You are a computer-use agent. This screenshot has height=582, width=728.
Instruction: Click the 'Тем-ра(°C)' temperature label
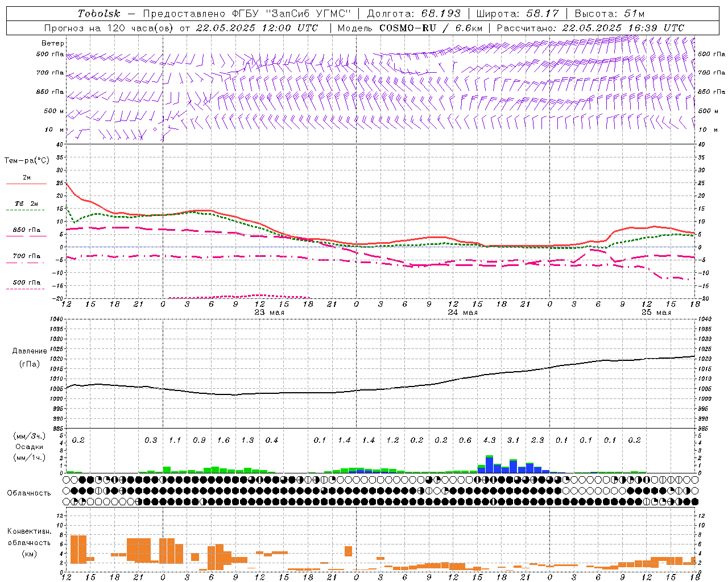(x=27, y=161)
